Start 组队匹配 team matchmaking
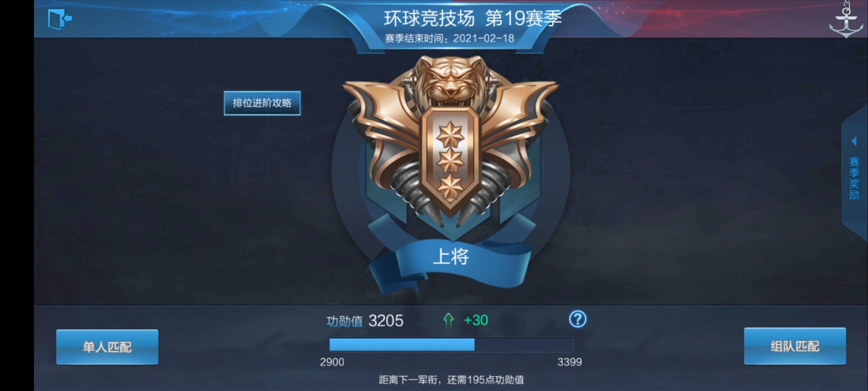Viewport: 868px width, 391px height. coord(795,346)
